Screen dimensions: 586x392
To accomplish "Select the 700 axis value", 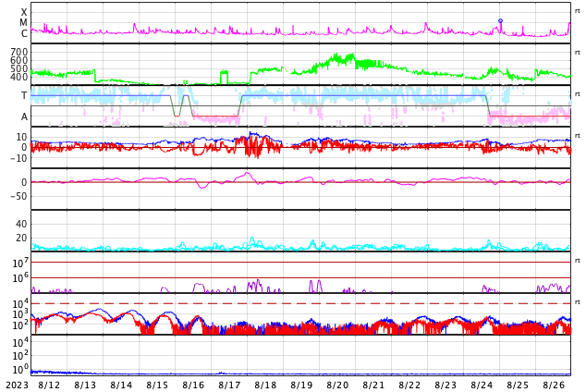I will point(19,52).
